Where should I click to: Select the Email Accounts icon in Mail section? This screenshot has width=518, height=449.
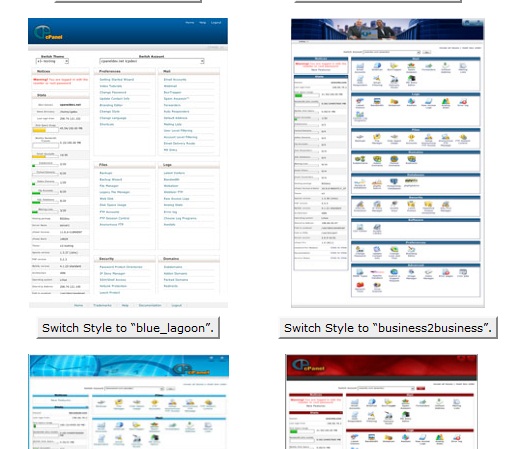pos(360,67)
